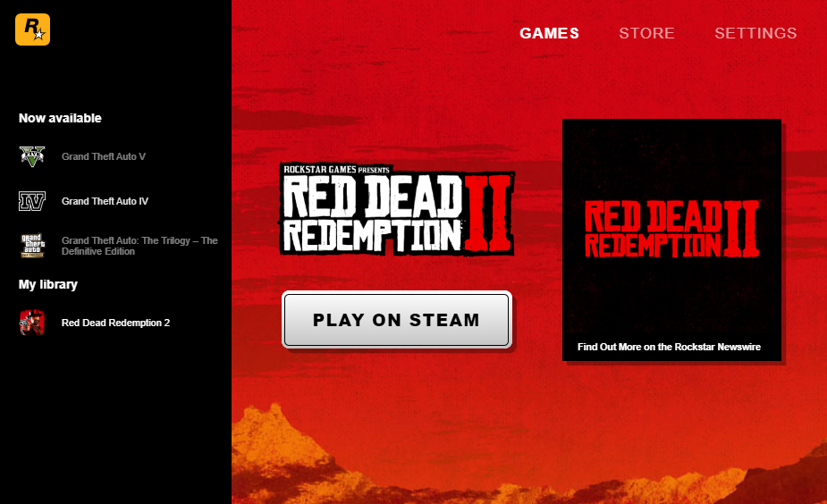The image size is (827, 504).
Task: Click the Red Dead Redemption 2 library icon
Action: (x=32, y=323)
